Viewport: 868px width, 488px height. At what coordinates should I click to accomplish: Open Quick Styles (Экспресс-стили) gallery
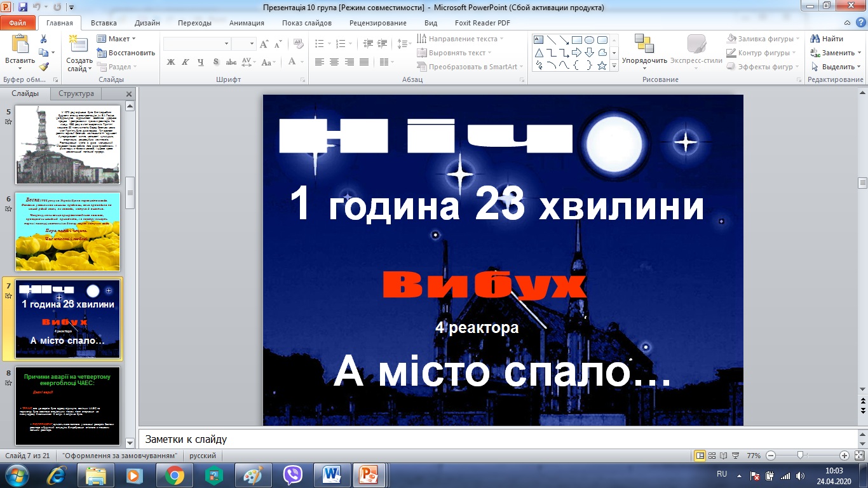pyautogui.click(x=696, y=52)
